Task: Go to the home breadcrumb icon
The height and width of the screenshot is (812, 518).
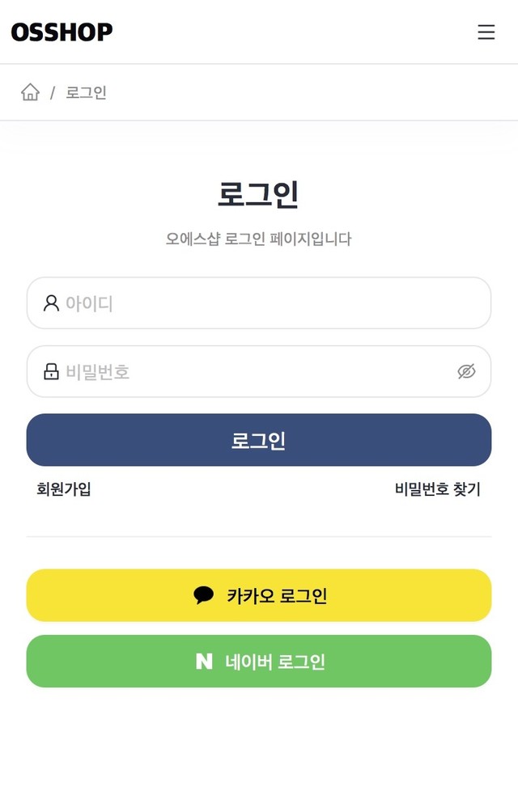Action: [x=30, y=92]
